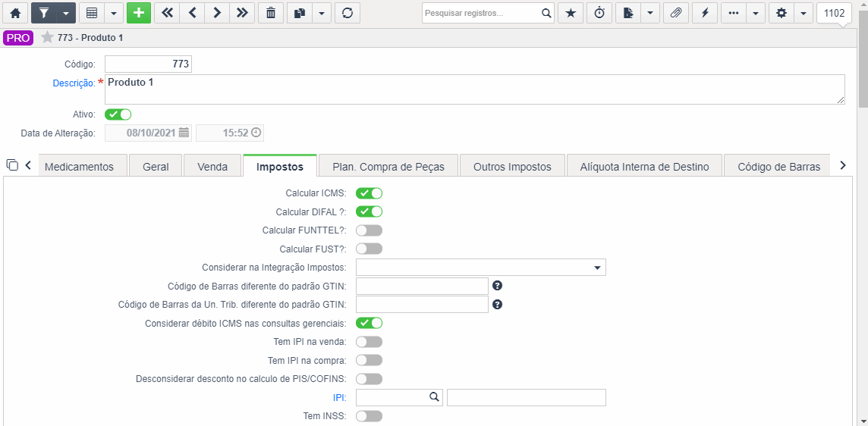Screen dimensions: 868x426
Task: Jump to first record
Action: click(167, 13)
